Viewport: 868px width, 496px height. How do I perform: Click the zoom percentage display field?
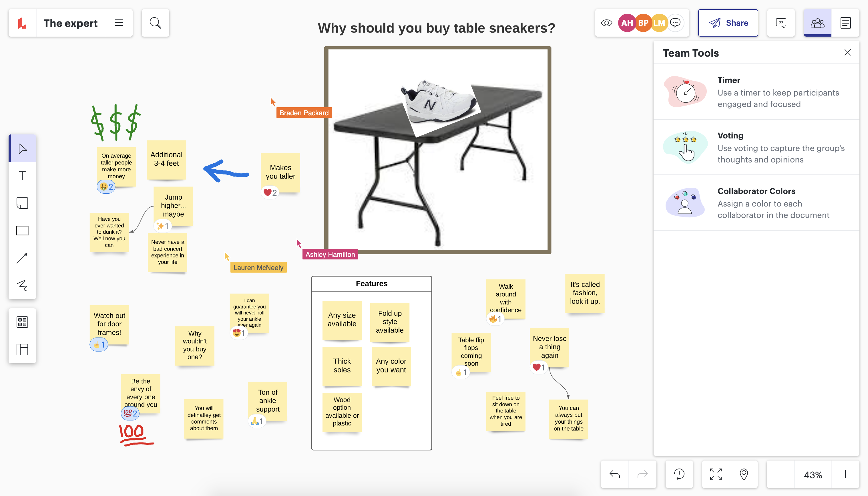pos(813,474)
